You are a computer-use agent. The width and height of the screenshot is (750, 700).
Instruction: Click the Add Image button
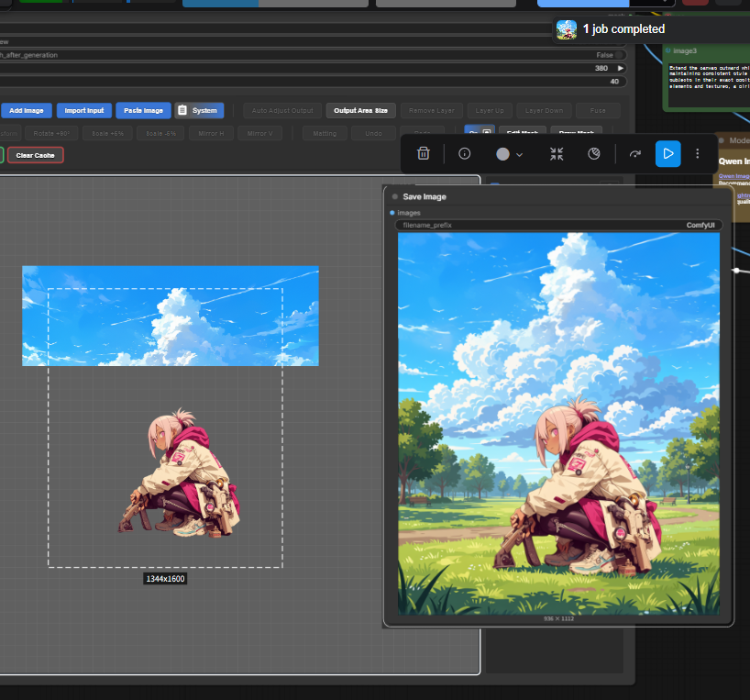coord(27,110)
